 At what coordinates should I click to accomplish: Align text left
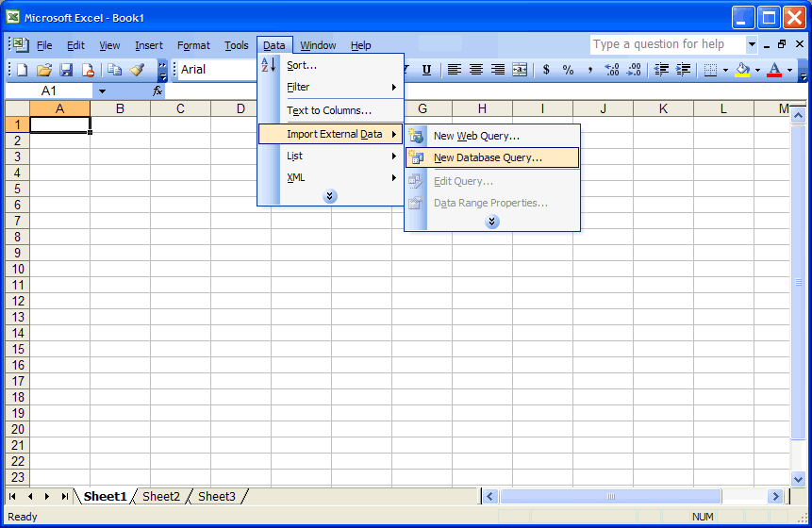455,70
